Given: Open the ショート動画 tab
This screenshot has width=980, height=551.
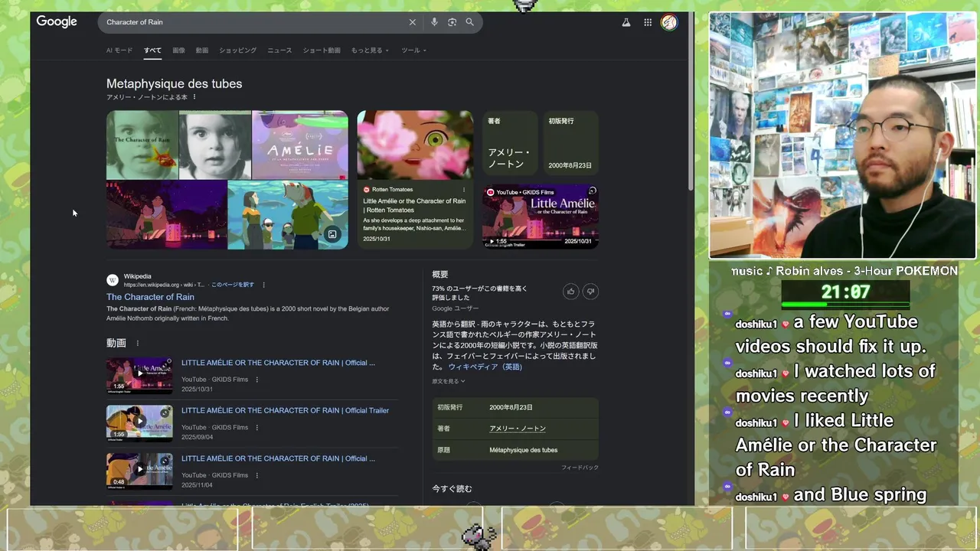Looking at the screenshot, I should tap(322, 51).
